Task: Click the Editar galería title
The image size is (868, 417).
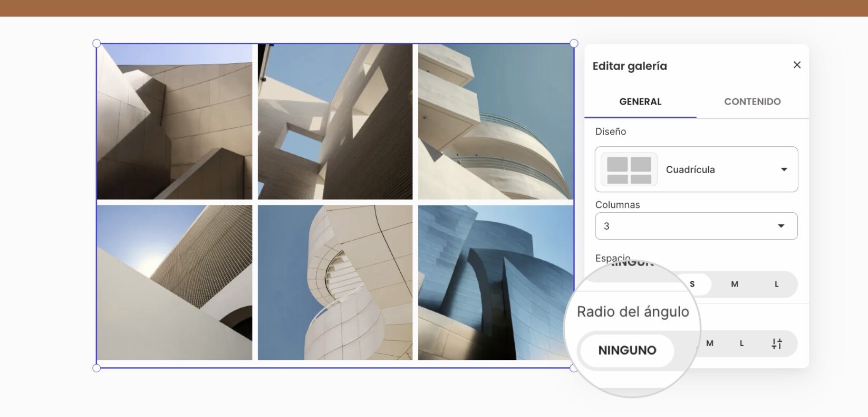Action: 630,66
